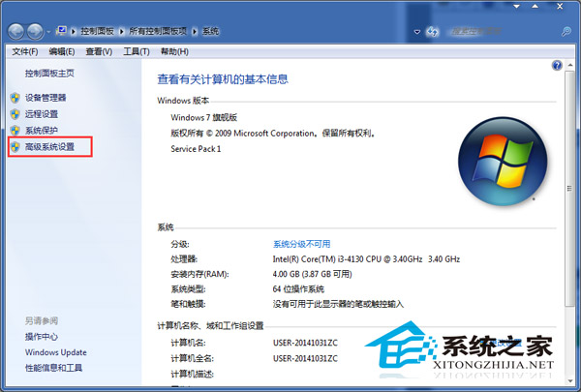Viewport: 581px width, 392px height.
Task: Open Windows Update from the sidebar
Action: pos(55,352)
